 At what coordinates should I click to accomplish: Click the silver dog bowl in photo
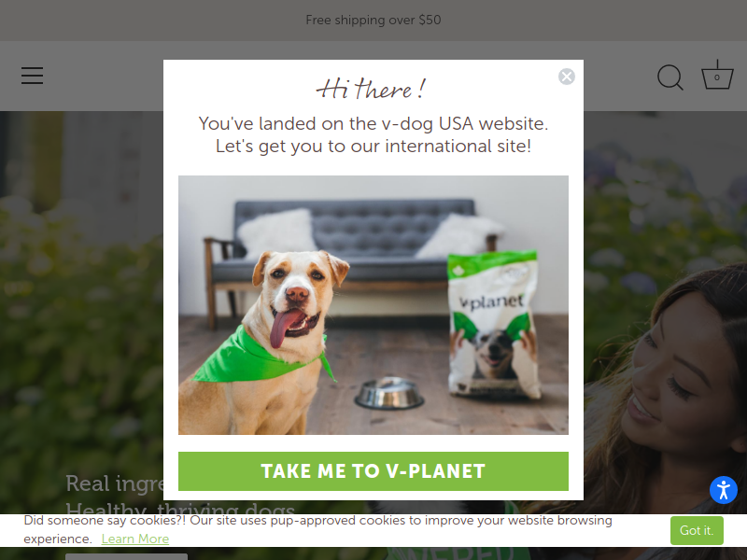coord(389,393)
